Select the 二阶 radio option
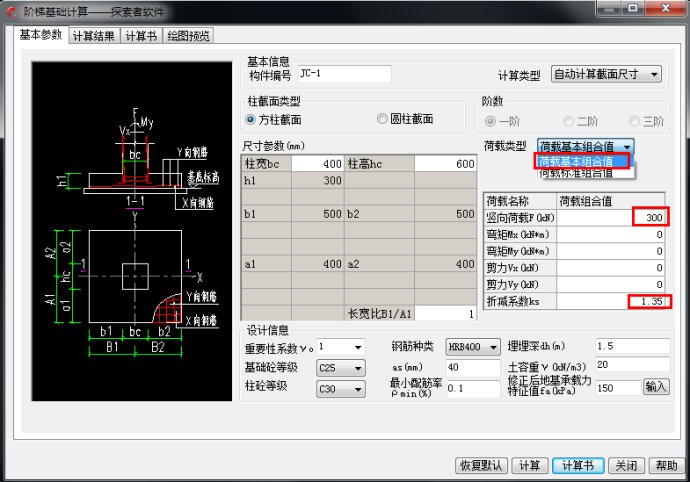Viewport: 690px width, 482px height. [x=569, y=121]
